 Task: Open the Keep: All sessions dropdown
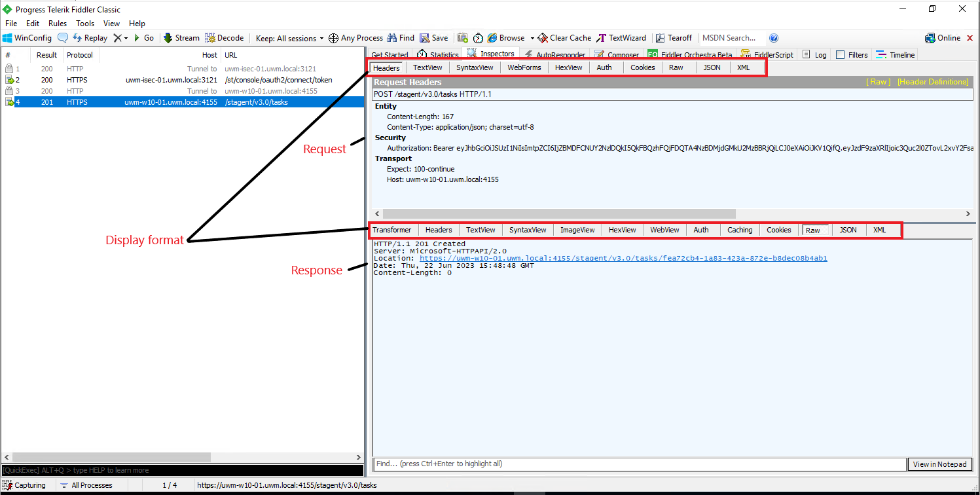pyautogui.click(x=289, y=38)
